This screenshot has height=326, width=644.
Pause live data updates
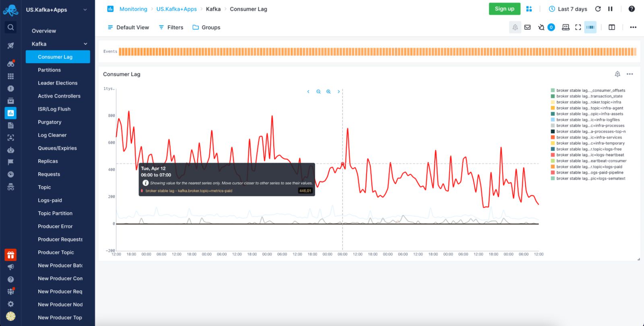pos(610,9)
